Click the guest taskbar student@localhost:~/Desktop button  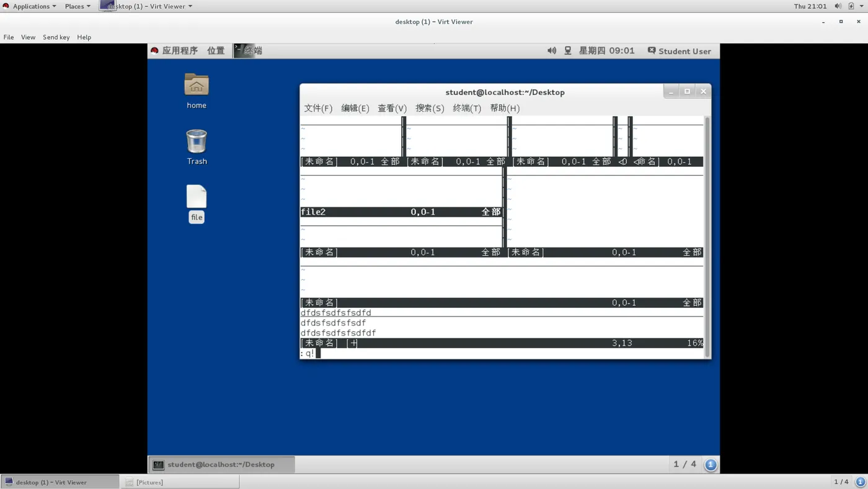221,464
